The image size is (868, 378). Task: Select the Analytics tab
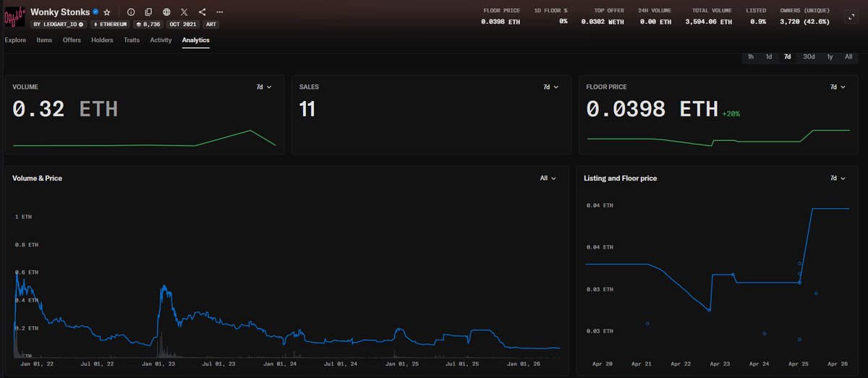pyautogui.click(x=196, y=40)
